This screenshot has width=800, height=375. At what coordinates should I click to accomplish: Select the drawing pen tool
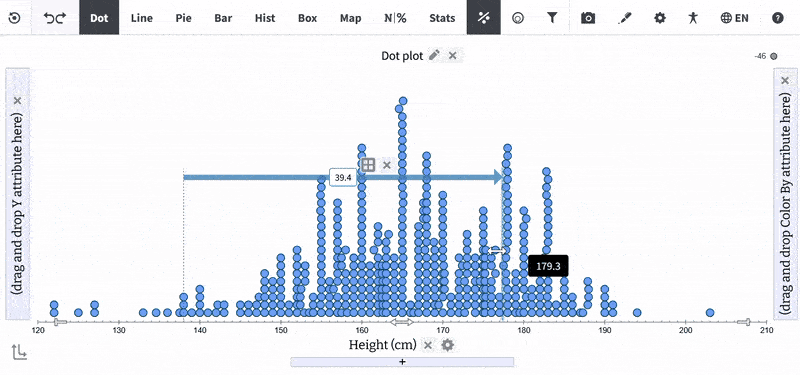[x=624, y=18]
